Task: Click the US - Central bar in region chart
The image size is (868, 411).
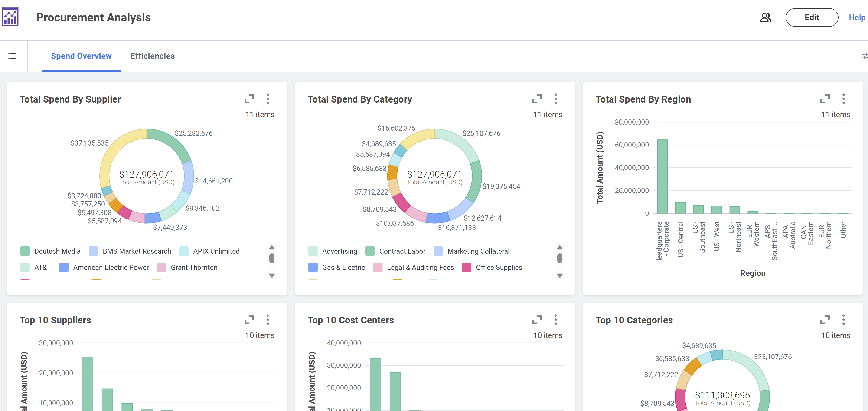Action: click(x=680, y=208)
